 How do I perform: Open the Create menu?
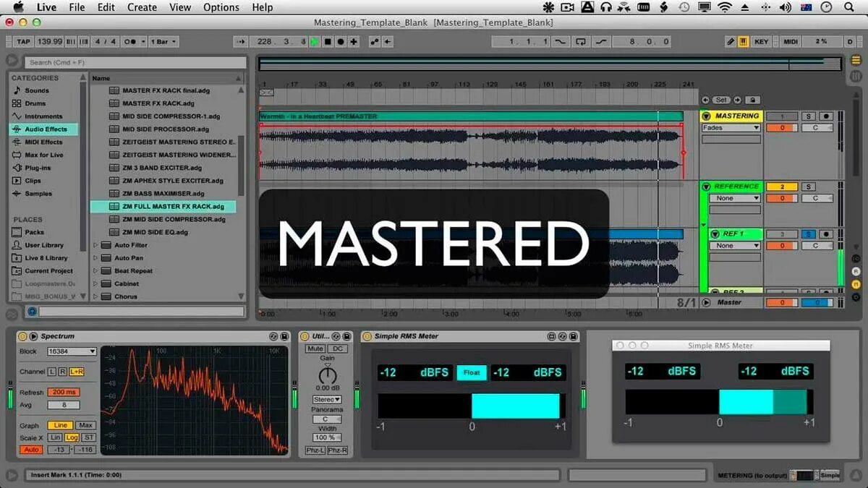click(142, 7)
